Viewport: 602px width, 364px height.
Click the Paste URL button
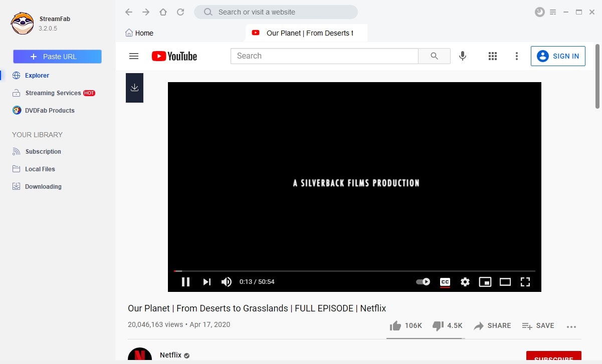point(57,57)
